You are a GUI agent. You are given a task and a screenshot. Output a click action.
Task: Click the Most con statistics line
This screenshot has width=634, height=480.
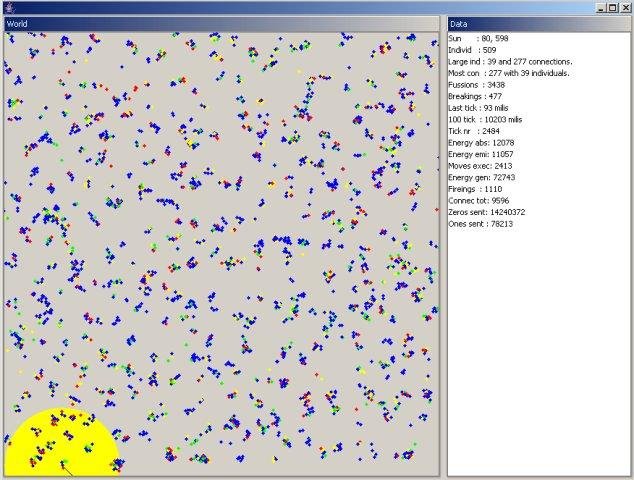click(x=509, y=73)
